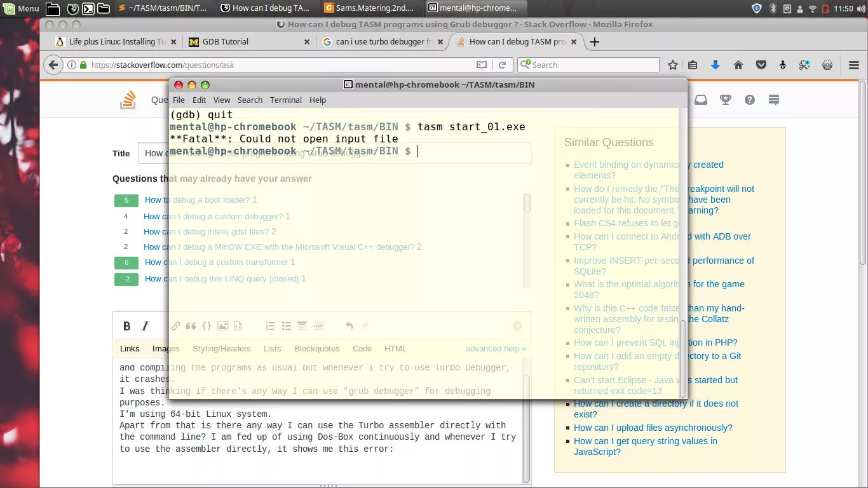This screenshot has height=488, width=868.
Task: Open the terminal View menu
Action: [x=222, y=100]
